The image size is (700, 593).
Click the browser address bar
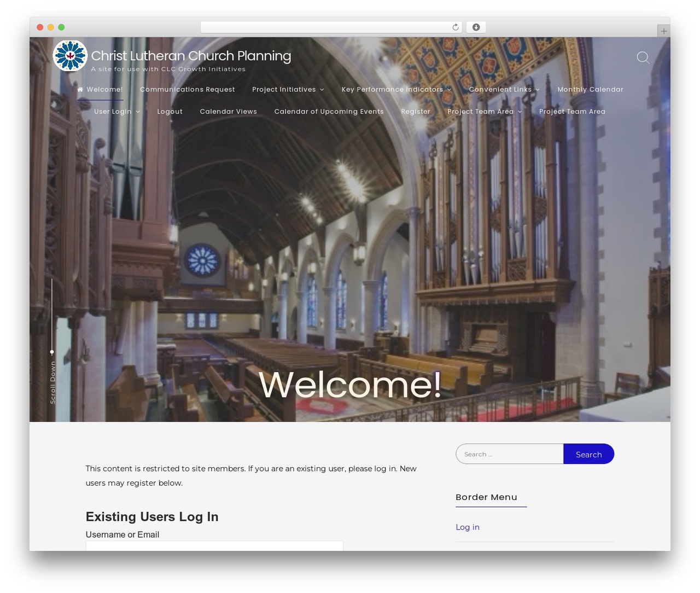[331, 27]
